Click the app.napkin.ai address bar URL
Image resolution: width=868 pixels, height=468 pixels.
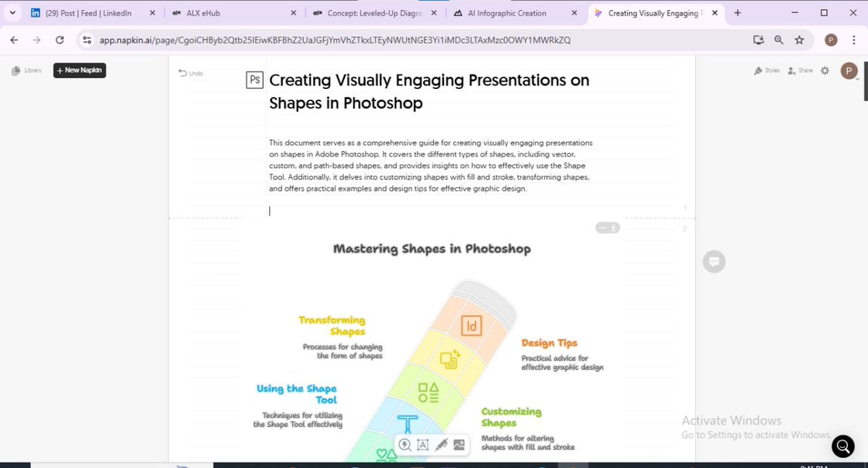(335, 41)
